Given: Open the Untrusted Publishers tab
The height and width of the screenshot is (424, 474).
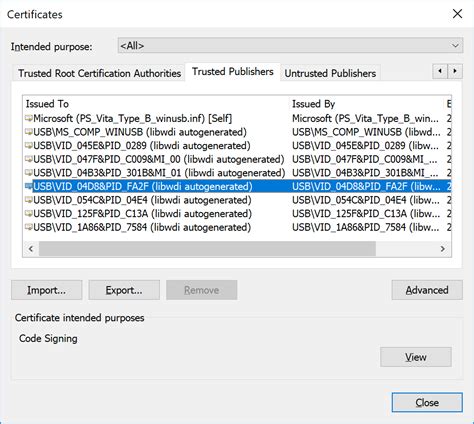Looking at the screenshot, I should point(330,73).
